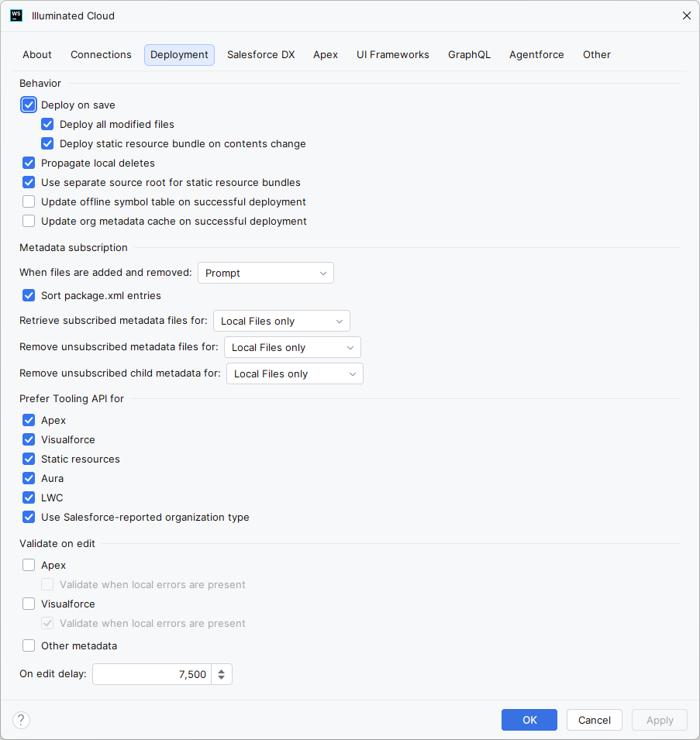Open 'Remove unsubscribed metadata files for' dropdown
The width and height of the screenshot is (700, 740).
coord(292,347)
